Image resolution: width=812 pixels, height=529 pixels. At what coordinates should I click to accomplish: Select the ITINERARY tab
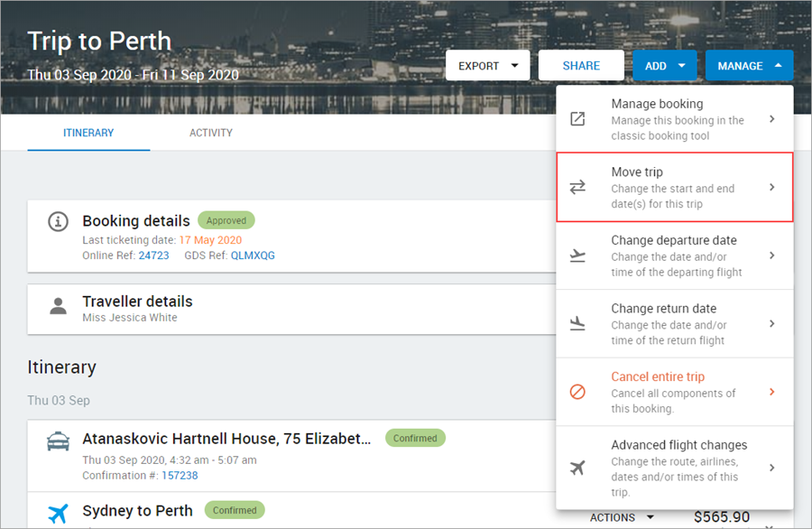(x=88, y=133)
